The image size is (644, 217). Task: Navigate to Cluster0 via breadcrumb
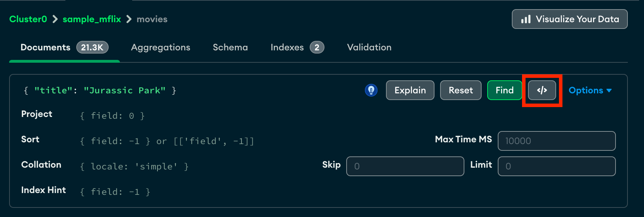tap(28, 19)
